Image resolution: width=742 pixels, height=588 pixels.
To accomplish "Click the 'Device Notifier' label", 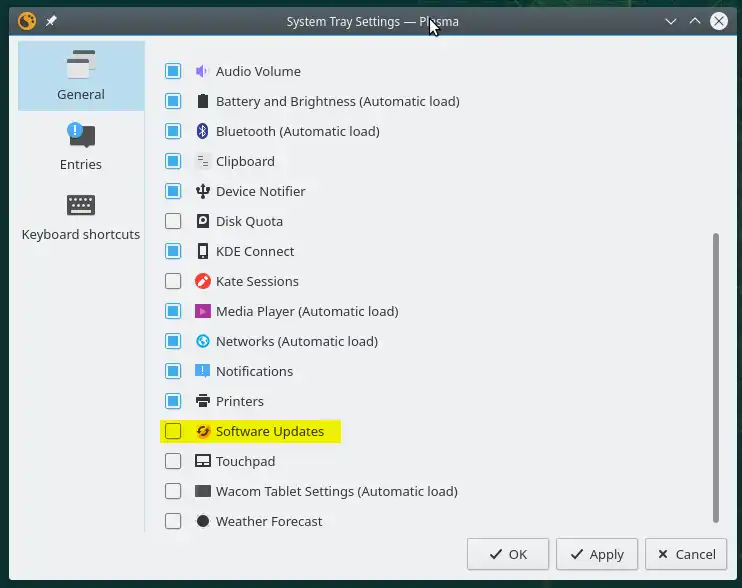I will [x=261, y=191].
